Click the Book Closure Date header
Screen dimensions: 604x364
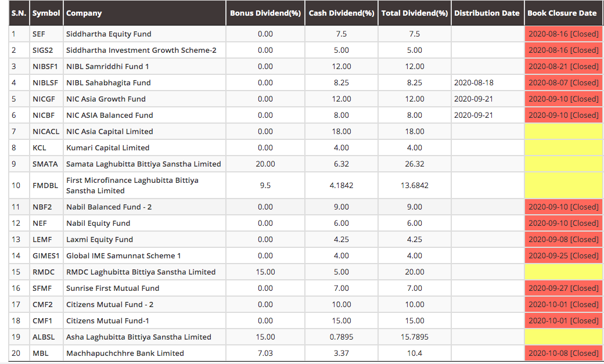click(562, 13)
